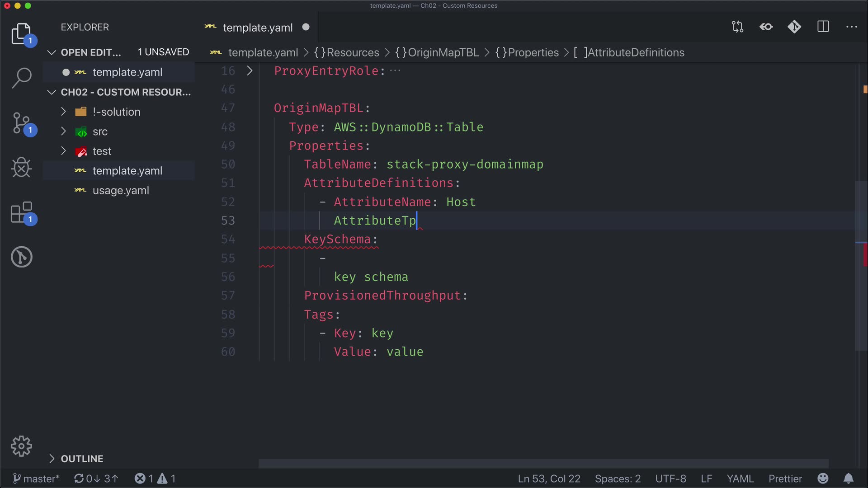Switch to the template.yaml editor tab
868x488 pixels.
[x=257, y=28]
